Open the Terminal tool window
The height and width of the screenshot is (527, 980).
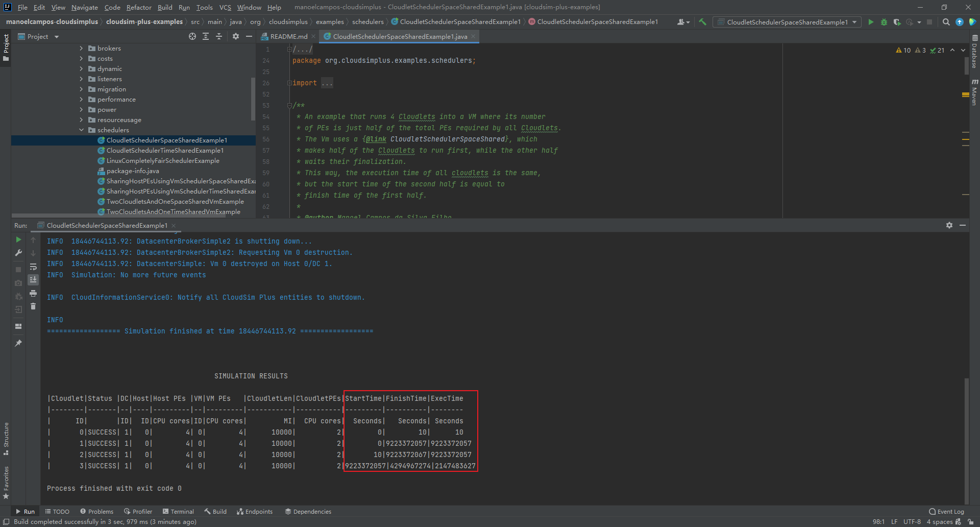click(178, 511)
